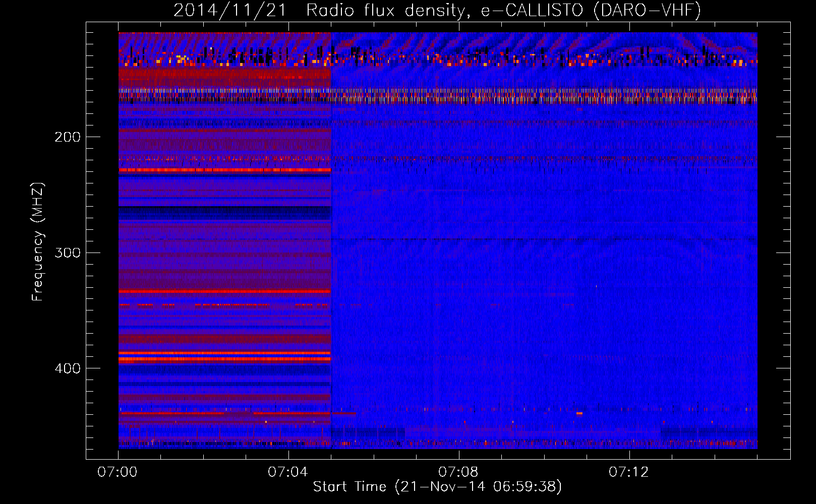Click the plot title 'Radio flux density, e-CALLISTO (DARO-VHF)'

(503, 11)
